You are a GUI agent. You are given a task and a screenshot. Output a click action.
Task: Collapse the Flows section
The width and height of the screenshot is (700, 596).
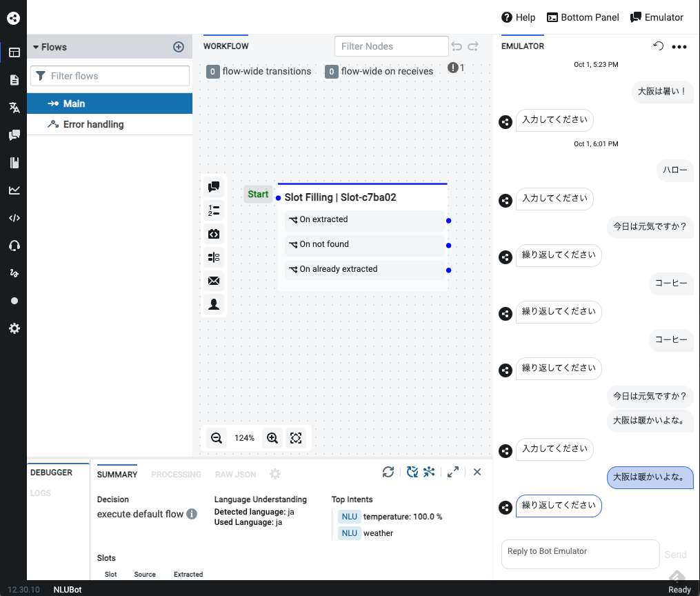pos(36,47)
